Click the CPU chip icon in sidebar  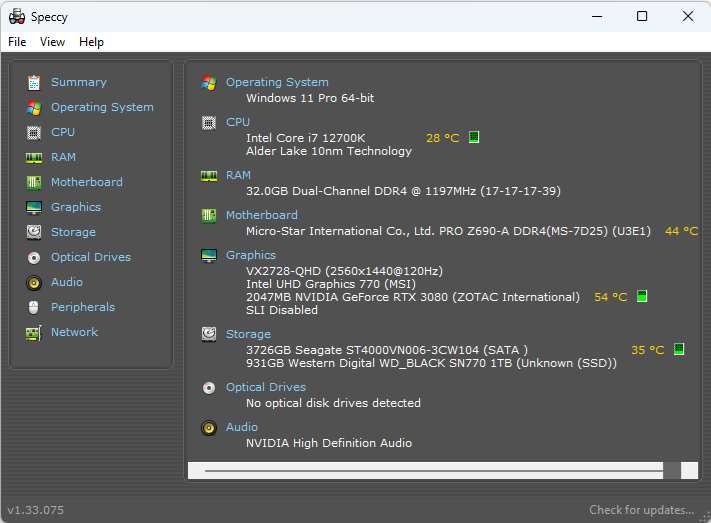click(34, 132)
